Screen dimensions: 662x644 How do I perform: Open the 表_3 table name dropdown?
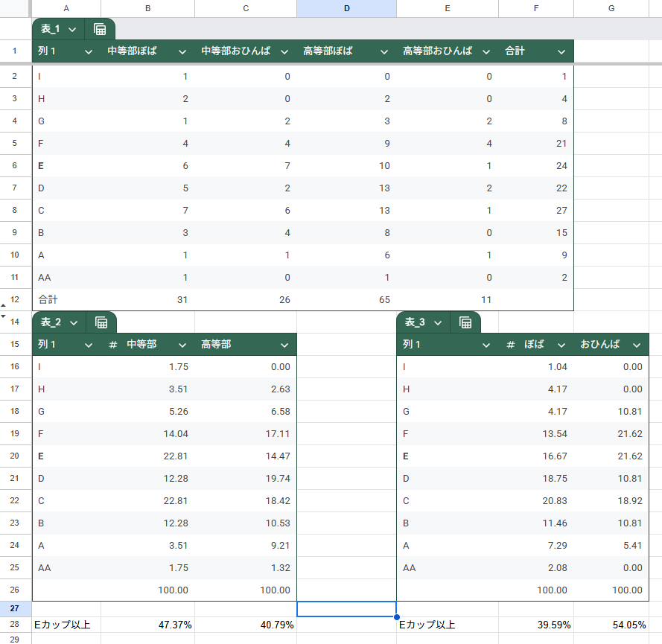pos(438,322)
